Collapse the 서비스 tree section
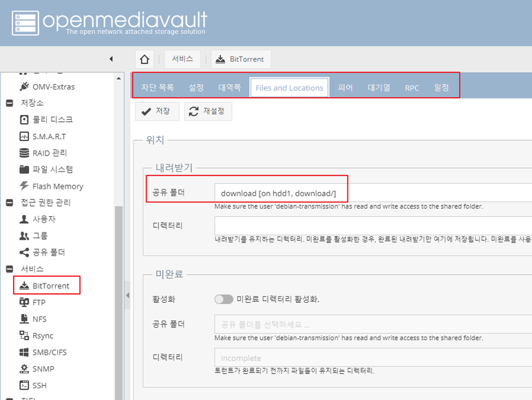 pyautogui.click(x=10, y=269)
